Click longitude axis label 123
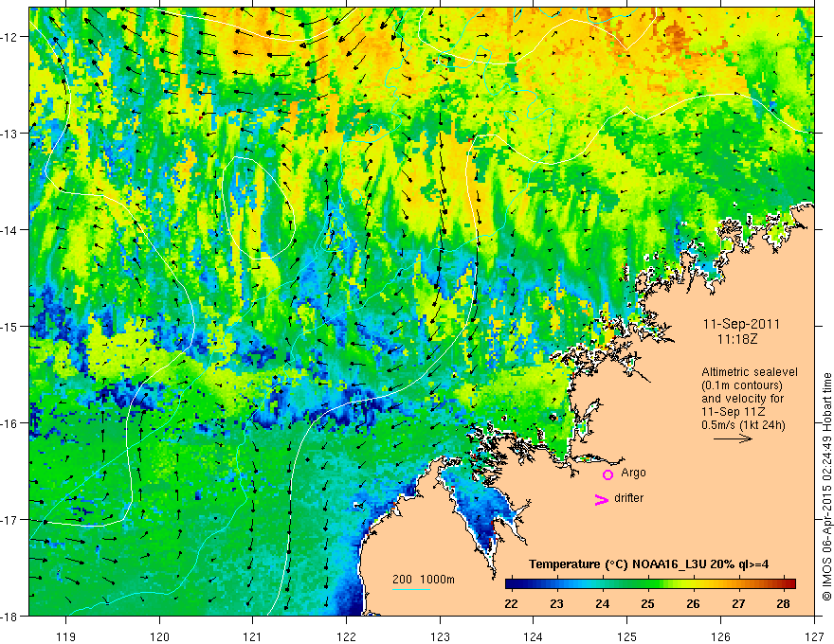This screenshot has height=644, width=834. [x=440, y=636]
